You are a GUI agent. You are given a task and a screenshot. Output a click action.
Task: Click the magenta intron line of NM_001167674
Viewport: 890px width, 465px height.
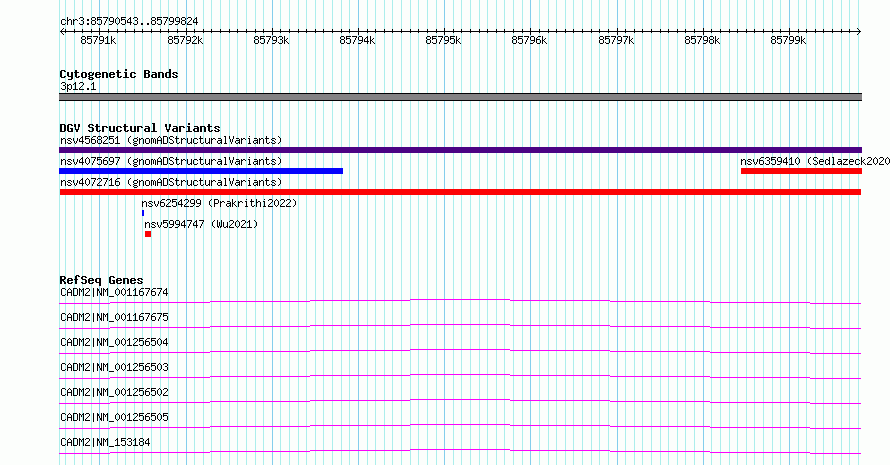coord(460,300)
